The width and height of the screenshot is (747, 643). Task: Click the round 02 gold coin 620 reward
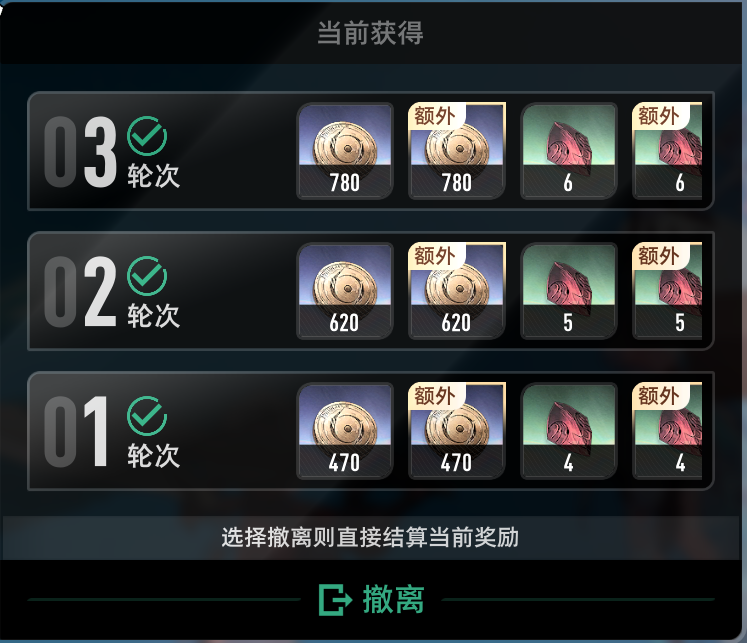pos(344,291)
